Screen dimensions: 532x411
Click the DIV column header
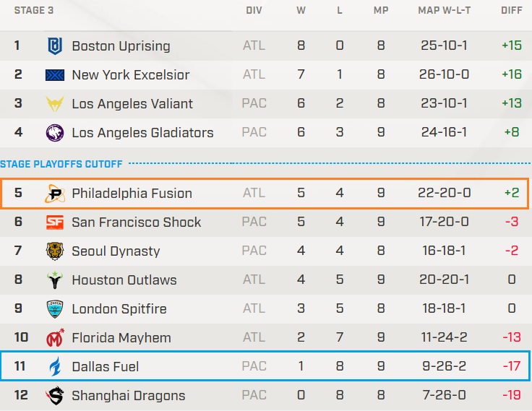[254, 11]
